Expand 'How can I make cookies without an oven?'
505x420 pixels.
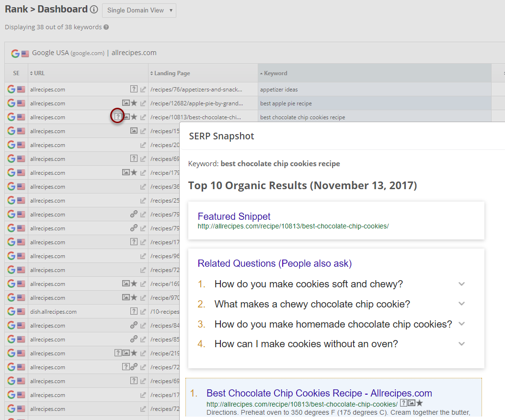(x=461, y=343)
